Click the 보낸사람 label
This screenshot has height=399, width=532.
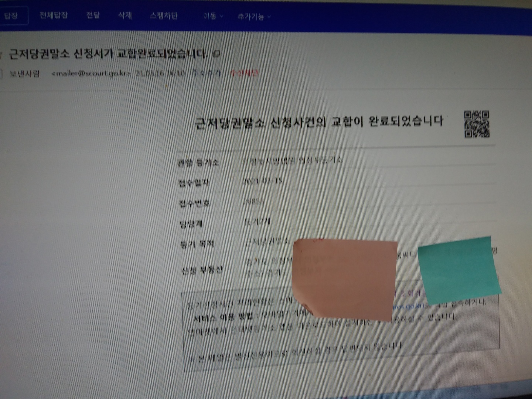(x=24, y=74)
